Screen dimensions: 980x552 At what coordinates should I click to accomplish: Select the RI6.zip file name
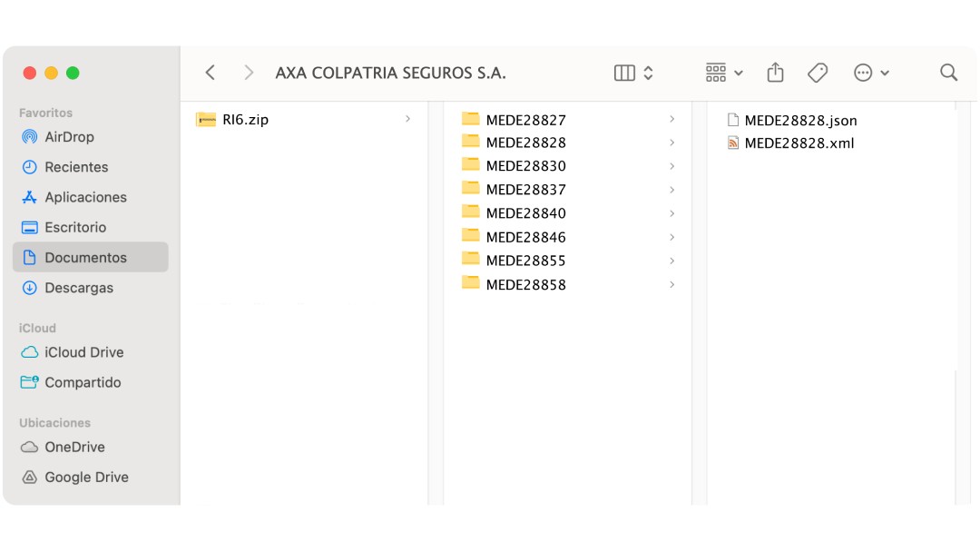246,120
